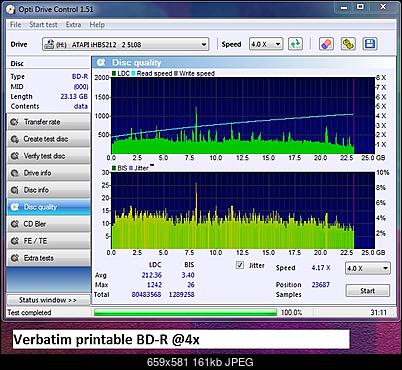
Task: Open the Extra menu
Action: tap(73, 25)
